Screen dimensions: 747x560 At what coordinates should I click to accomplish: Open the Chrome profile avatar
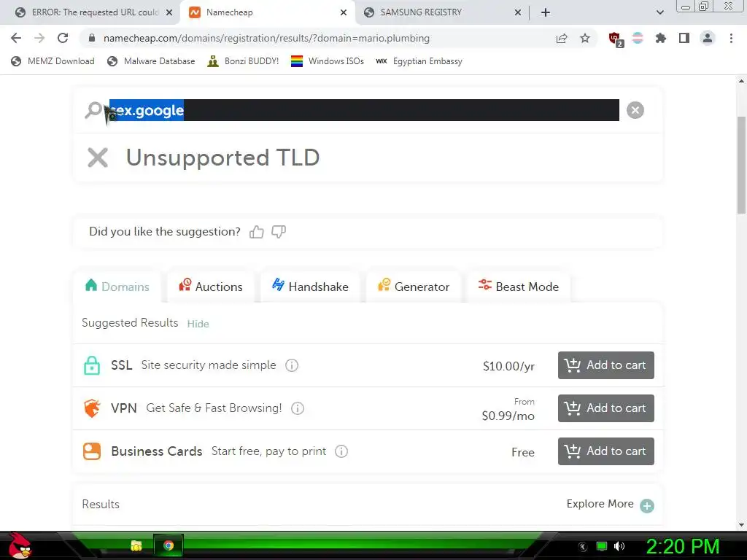click(x=708, y=38)
